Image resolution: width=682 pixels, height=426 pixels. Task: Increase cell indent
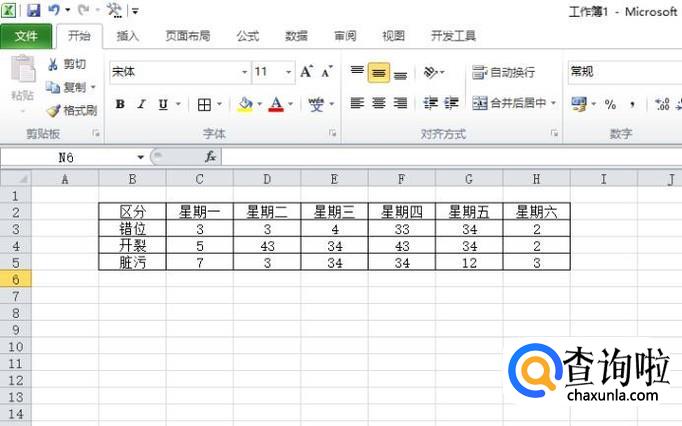(451, 103)
